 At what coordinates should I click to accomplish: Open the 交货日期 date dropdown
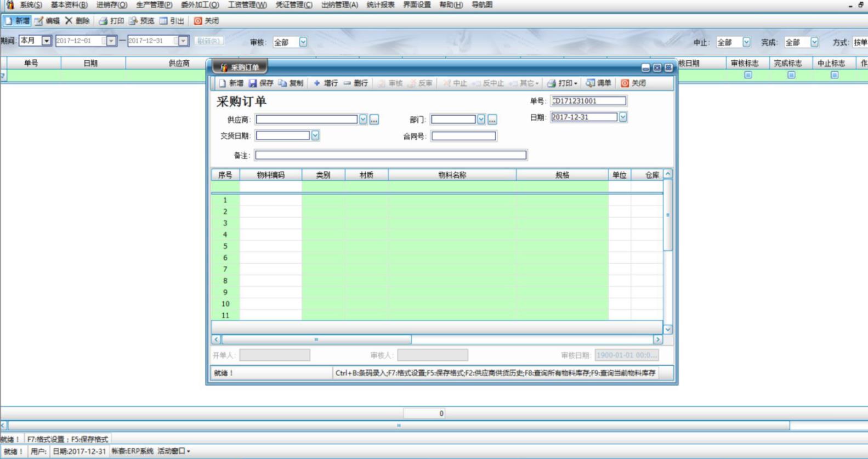pos(315,135)
